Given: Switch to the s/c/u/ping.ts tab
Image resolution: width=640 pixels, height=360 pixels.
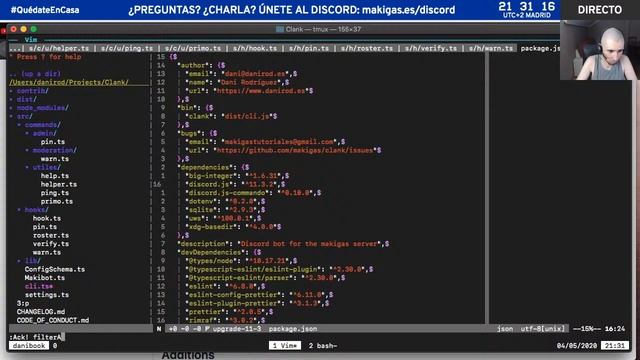Looking at the screenshot, I should point(127,48).
